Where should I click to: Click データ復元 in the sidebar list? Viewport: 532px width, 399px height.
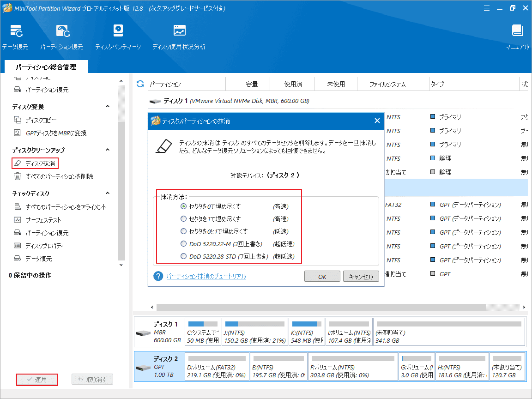(33, 259)
